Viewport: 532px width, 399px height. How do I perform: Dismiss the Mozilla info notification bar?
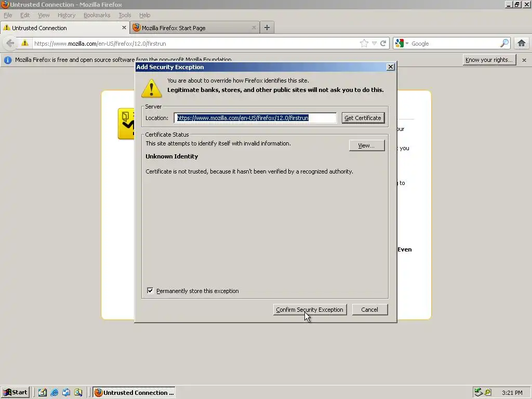[x=524, y=60]
